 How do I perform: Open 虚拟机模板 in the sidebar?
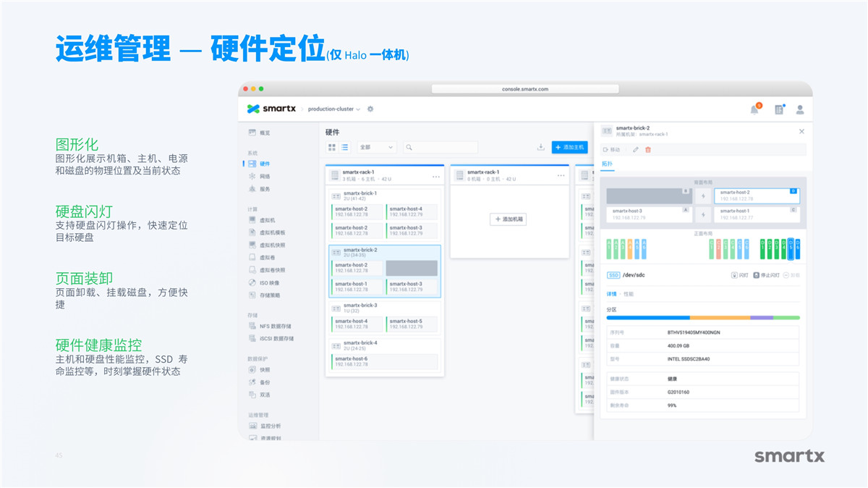267,232
